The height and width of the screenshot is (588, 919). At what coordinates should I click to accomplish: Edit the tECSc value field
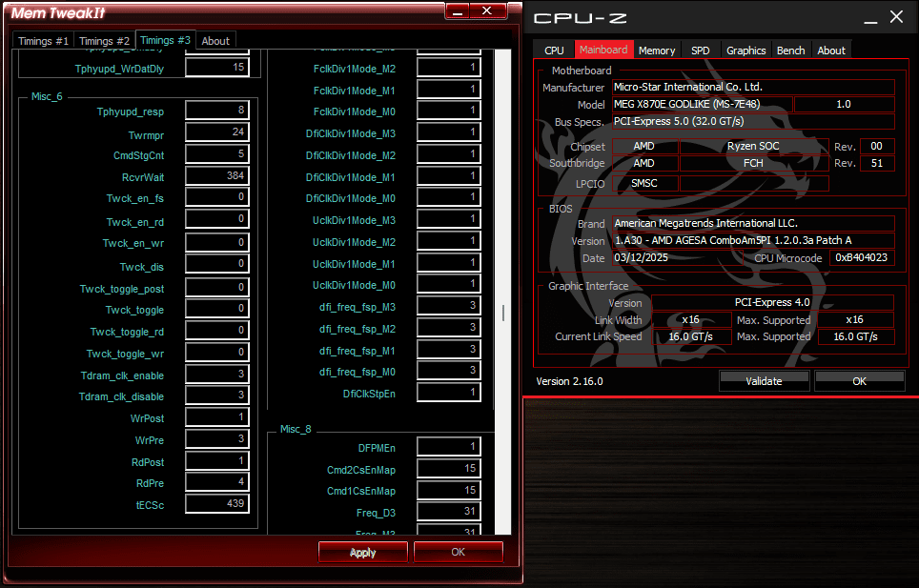point(216,504)
